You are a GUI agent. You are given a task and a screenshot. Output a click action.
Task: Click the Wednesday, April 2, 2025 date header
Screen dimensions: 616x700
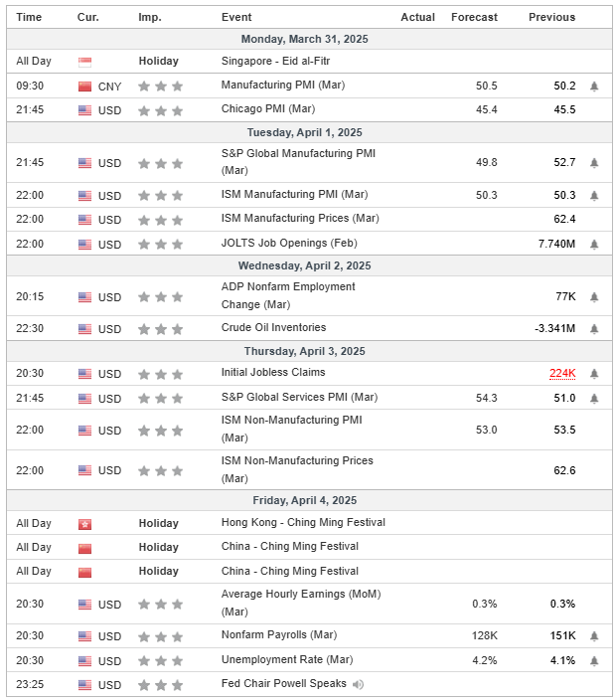[x=305, y=265]
